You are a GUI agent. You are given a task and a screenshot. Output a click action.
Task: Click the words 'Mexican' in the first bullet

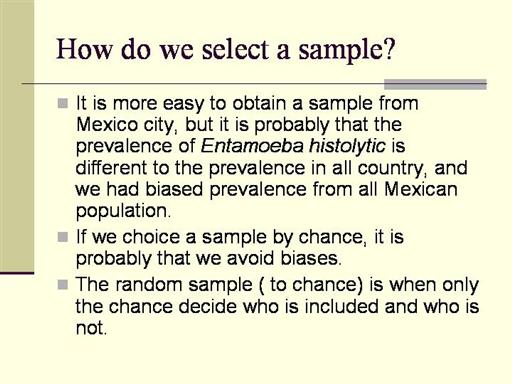tap(420, 189)
